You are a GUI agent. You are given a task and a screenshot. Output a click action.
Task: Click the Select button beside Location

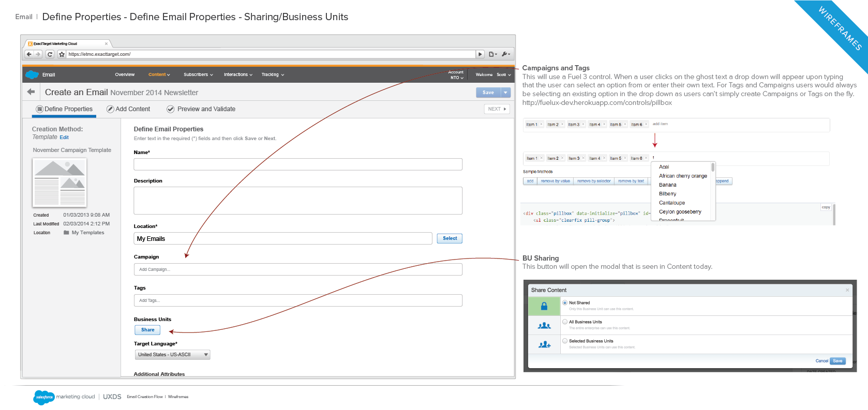point(450,238)
